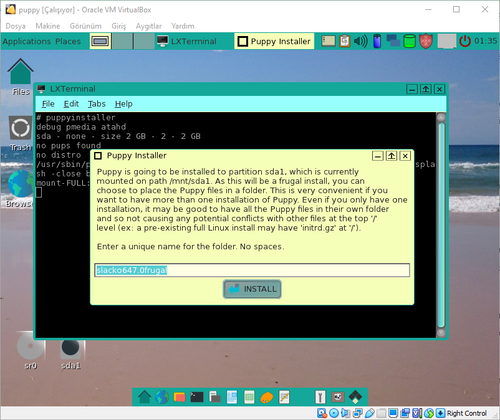
Task: Click the LXTerminal title bar monitor icon
Action: pyautogui.click(x=41, y=89)
